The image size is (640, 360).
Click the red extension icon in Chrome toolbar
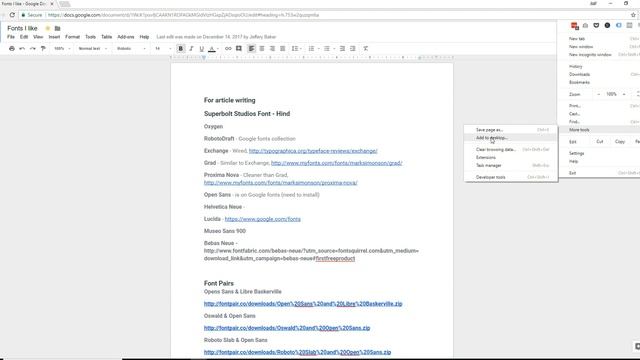click(575, 26)
